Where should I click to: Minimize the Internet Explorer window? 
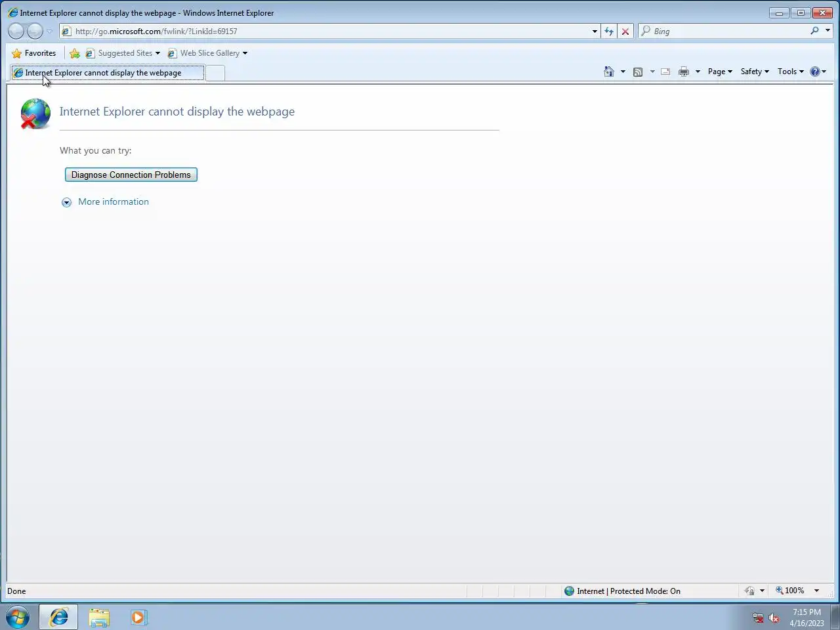(x=779, y=12)
